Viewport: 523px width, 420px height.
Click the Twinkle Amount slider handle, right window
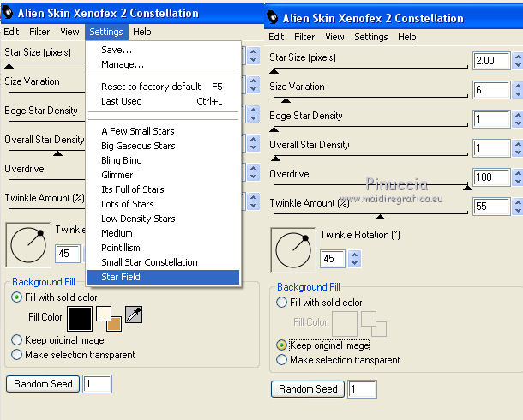380,217
